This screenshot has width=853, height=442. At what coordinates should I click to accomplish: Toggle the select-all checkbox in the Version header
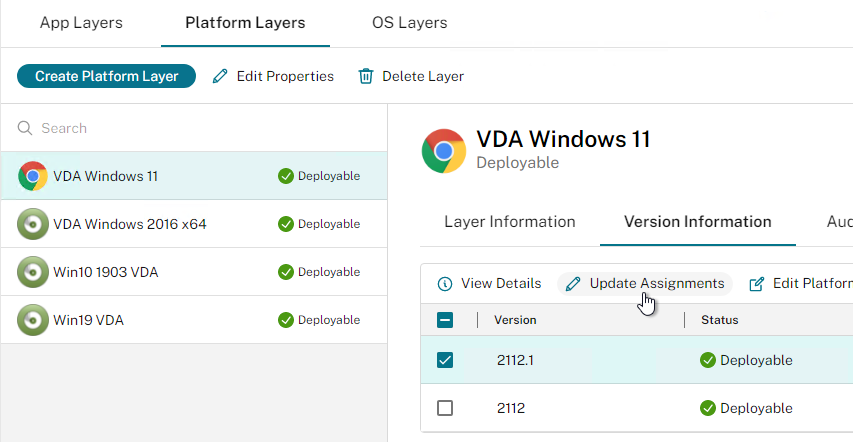point(445,320)
